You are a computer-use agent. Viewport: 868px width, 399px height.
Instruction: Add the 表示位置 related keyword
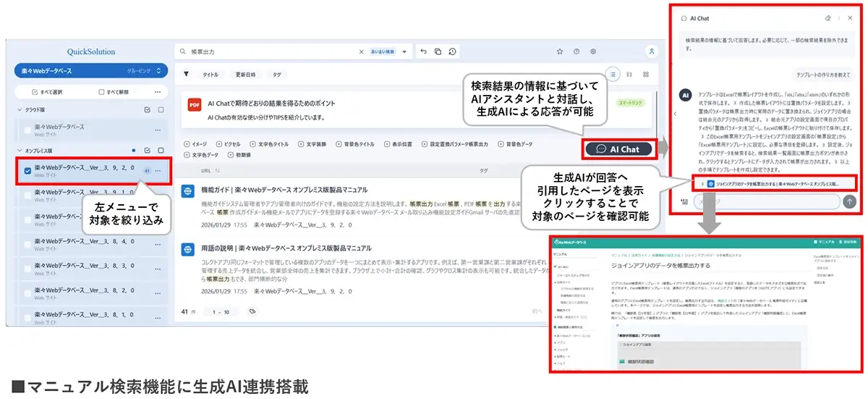(399, 144)
